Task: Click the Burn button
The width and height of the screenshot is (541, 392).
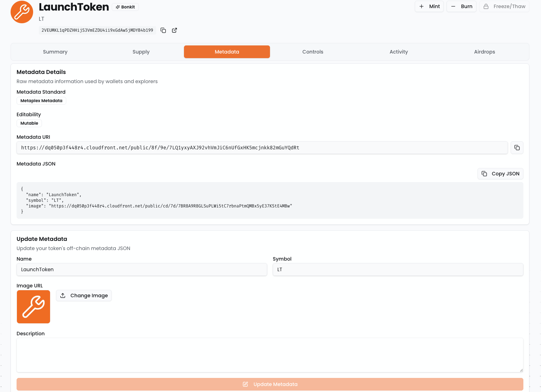Action: point(461,6)
